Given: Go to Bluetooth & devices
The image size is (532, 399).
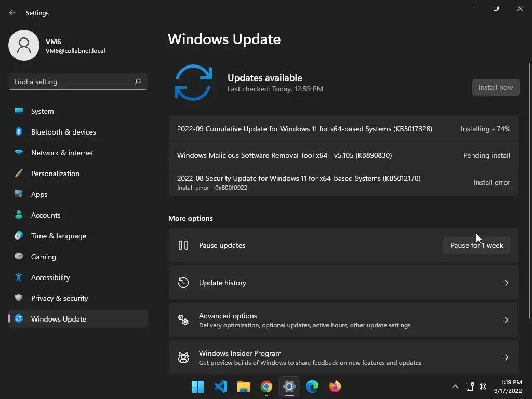Looking at the screenshot, I should (78, 132).
